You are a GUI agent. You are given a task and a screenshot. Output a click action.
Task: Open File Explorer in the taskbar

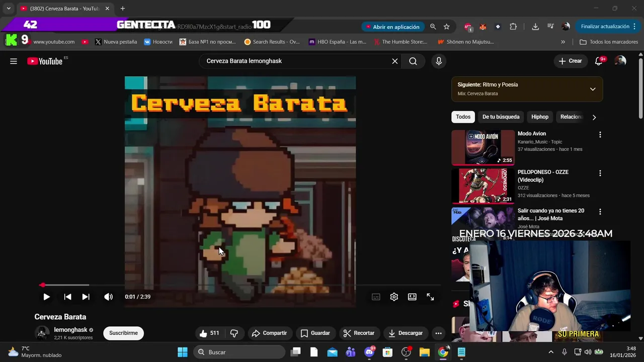point(424,352)
